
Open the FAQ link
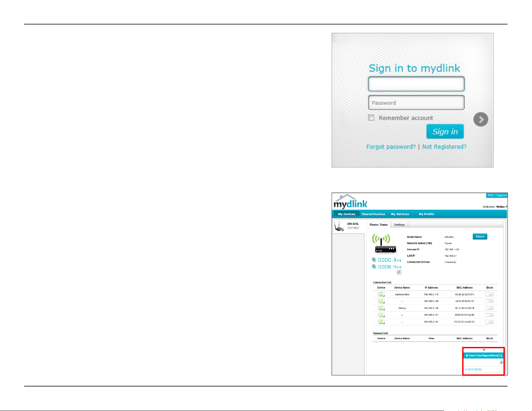491,195
